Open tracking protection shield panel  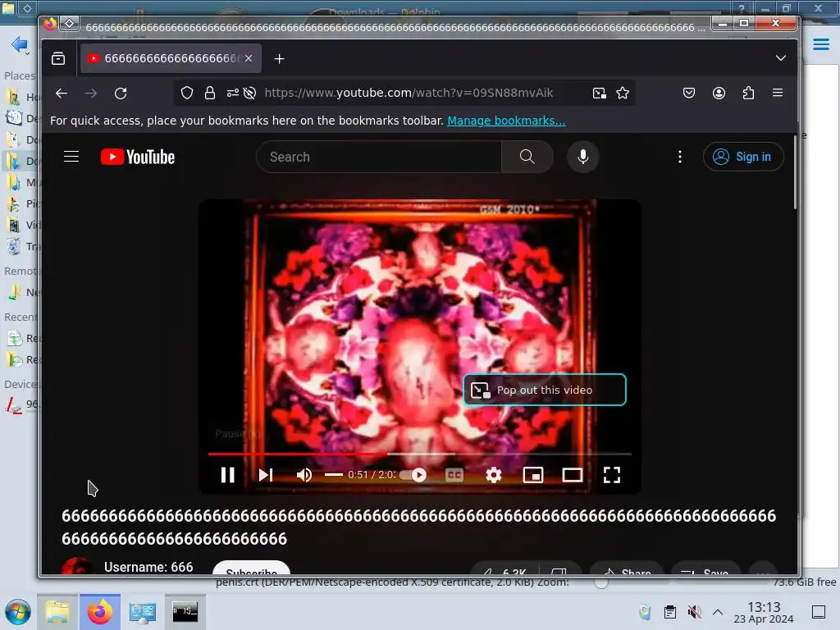pos(187,94)
